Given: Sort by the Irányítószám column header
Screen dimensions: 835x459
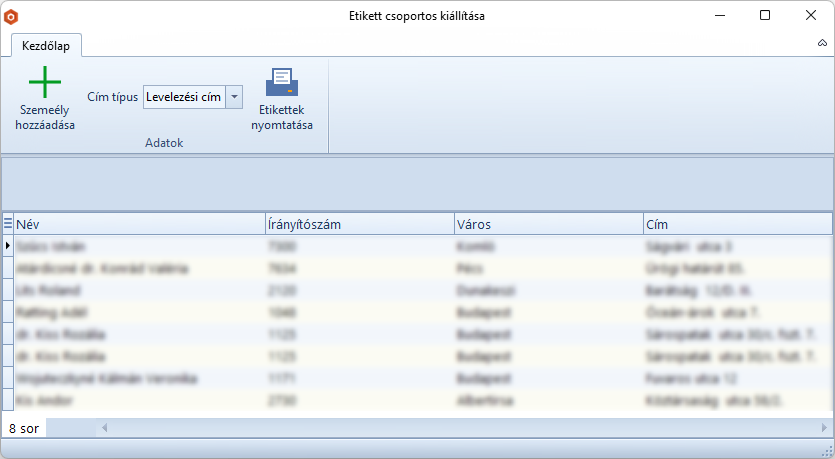Looking at the screenshot, I should pos(358,224).
